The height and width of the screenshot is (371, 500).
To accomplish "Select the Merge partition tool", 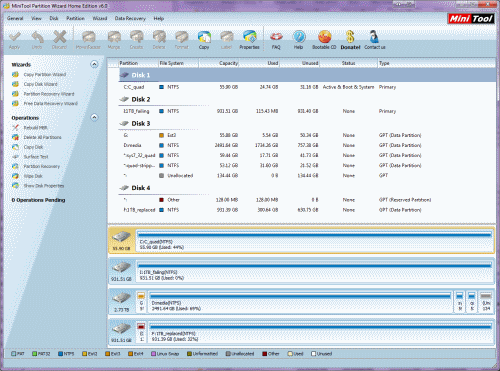I will [114, 40].
